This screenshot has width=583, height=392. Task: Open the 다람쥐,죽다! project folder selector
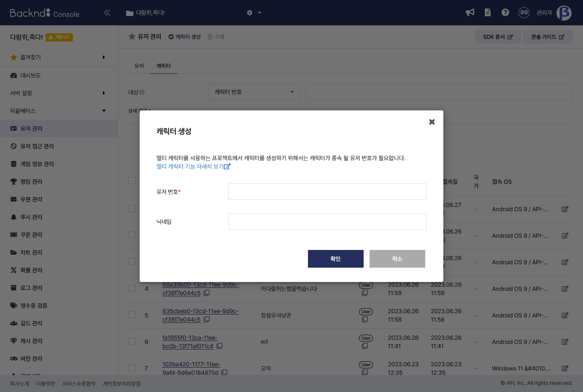[145, 13]
